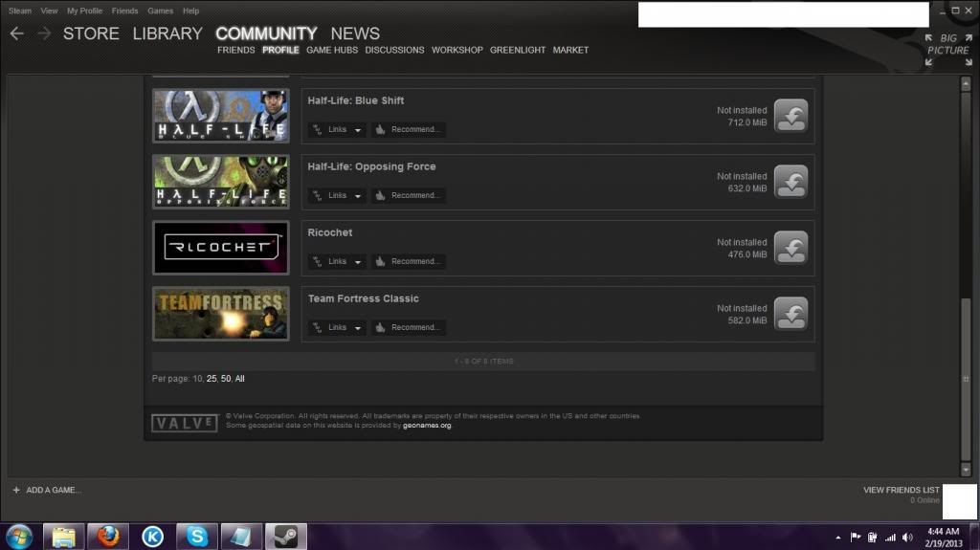
Task: Open the Steam menu
Action: (x=20, y=11)
